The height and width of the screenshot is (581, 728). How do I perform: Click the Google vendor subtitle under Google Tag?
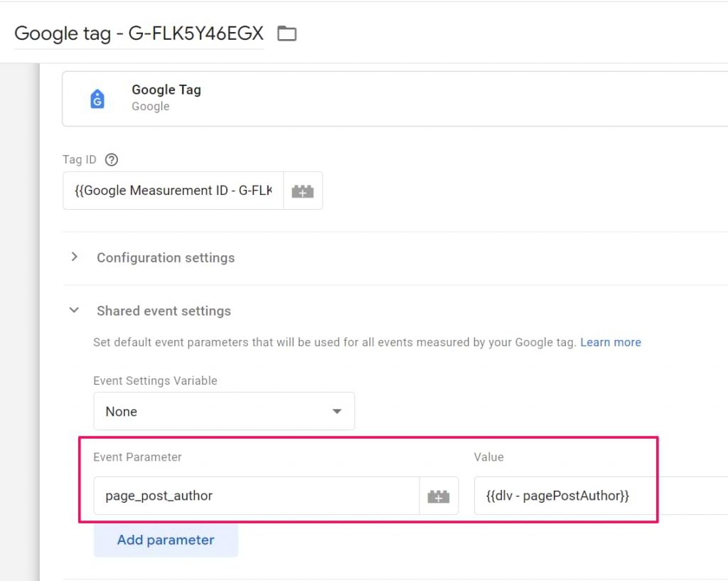151,107
